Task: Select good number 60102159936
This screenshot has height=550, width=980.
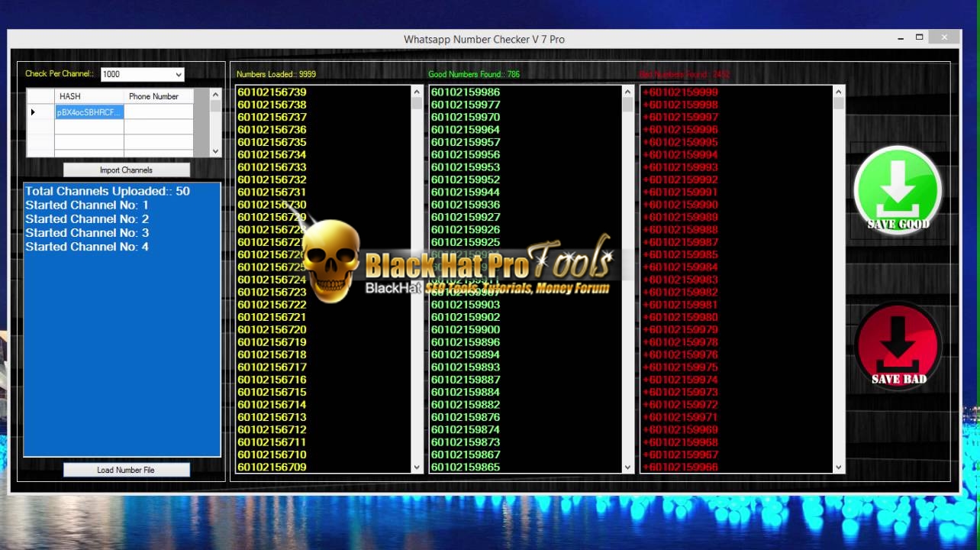Action: [x=466, y=205]
